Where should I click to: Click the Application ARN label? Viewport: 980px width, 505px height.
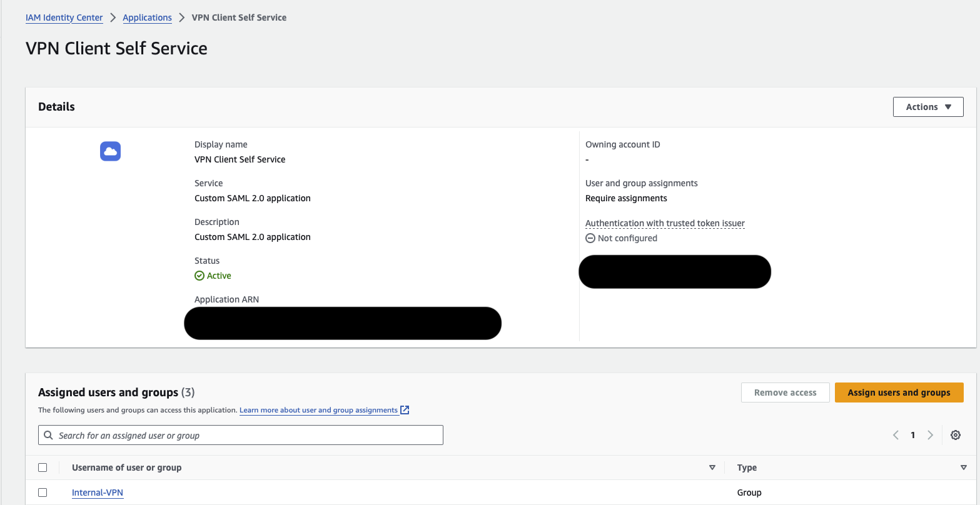pyautogui.click(x=226, y=299)
